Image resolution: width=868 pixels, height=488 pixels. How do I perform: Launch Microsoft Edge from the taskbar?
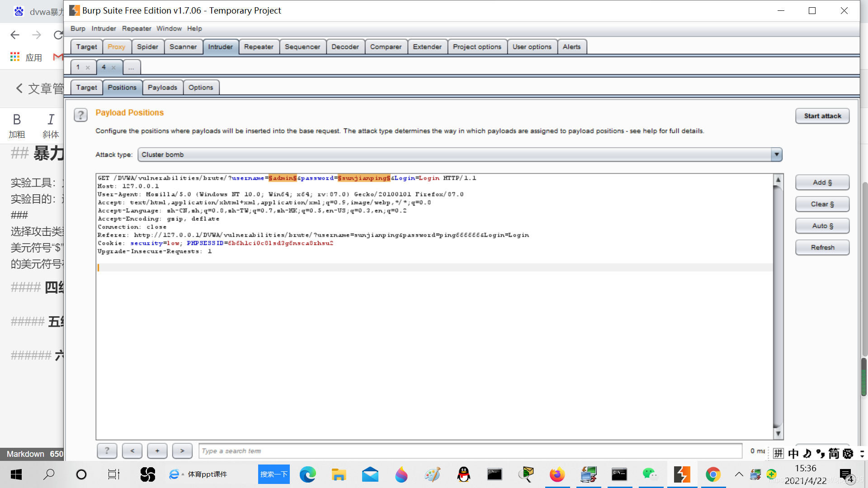(x=308, y=474)
